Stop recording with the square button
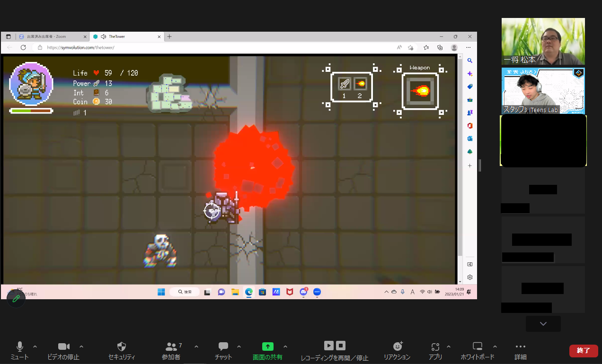The image size is (602, 364). 341,346
